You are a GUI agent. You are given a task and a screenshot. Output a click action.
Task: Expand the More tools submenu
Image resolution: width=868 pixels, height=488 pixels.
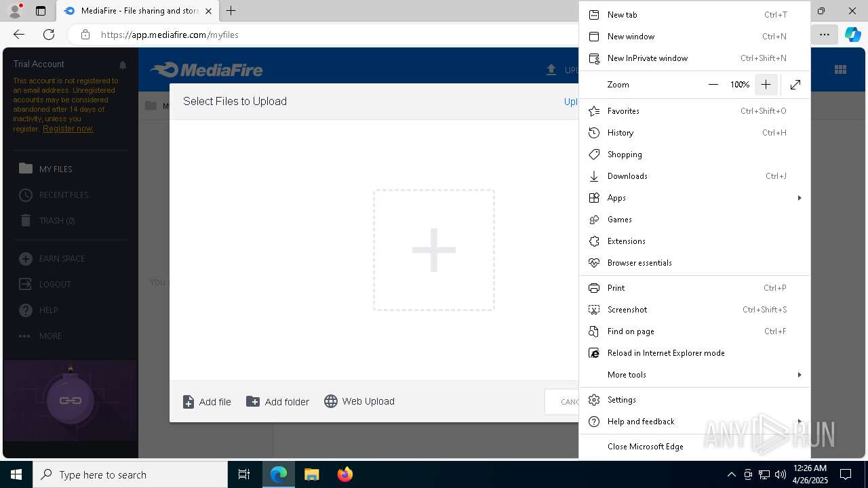694,374
